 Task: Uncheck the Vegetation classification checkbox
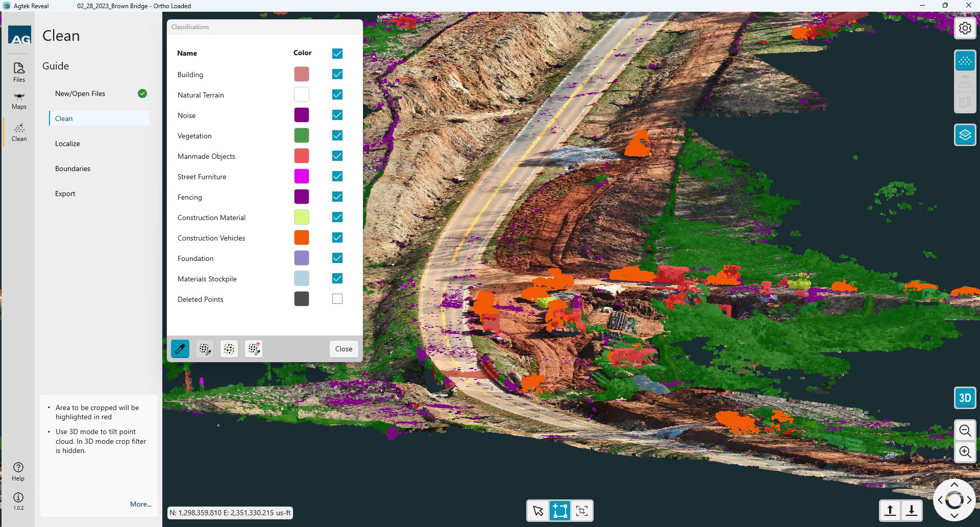337,135
